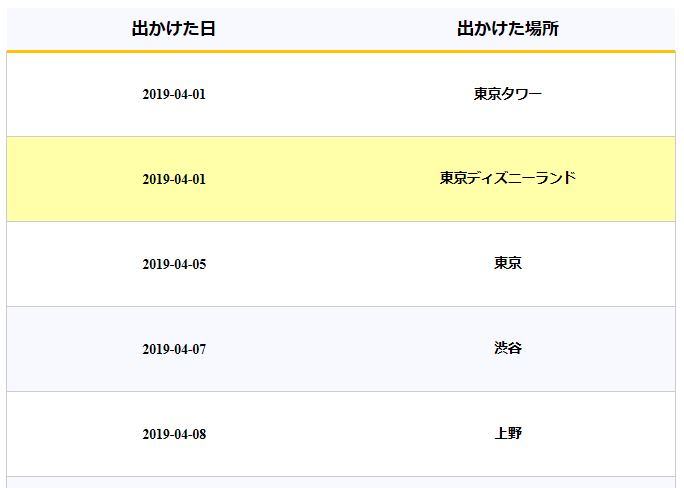Viewport: 684px width, 488px height.
Task: Select the 2019-04-07 date cell
Action: pyautogui.click(x=174, y=349)
